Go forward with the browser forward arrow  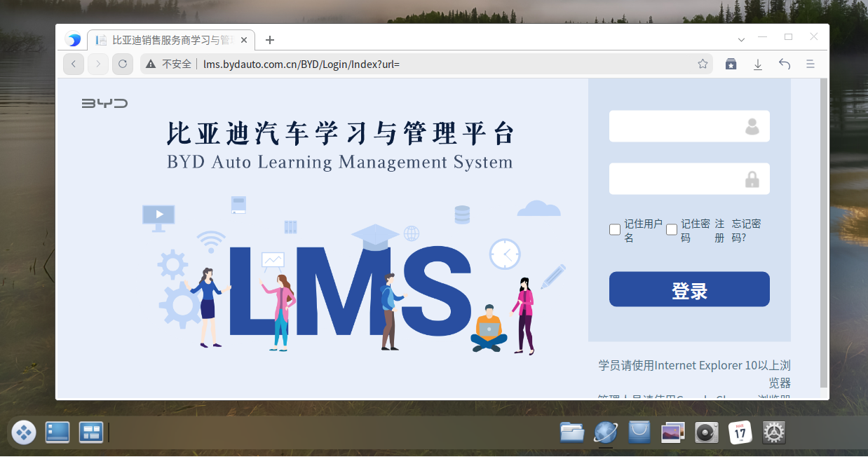tap(98, 64)
